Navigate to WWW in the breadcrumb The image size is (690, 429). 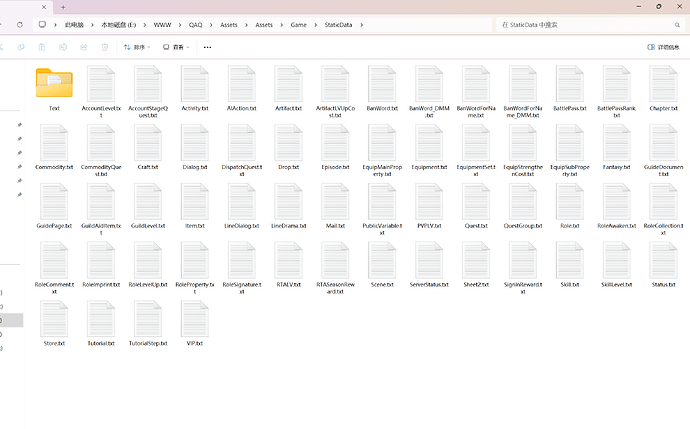click(162, 25)
